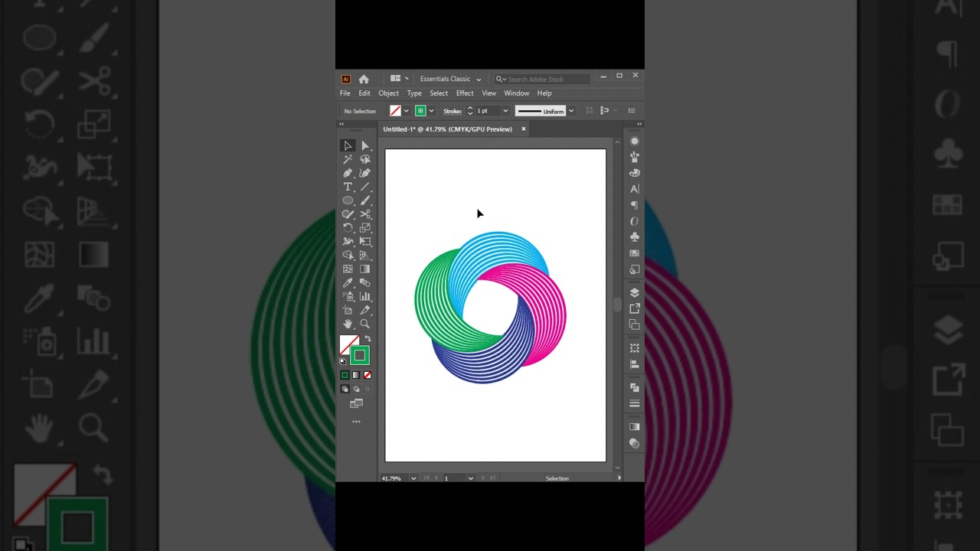
Task: Select the Direct Selection tool
Action: click(365, 145)
